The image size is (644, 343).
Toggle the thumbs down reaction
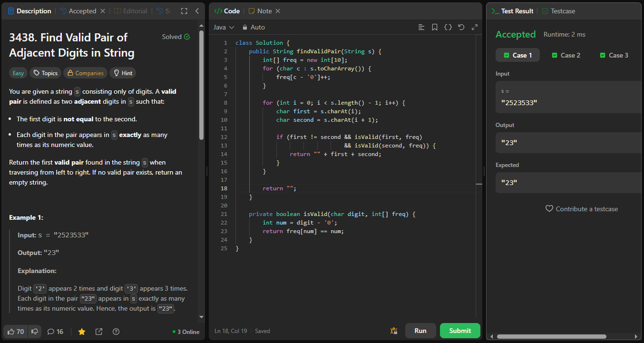pyautogui.click(x=34, y=331)
